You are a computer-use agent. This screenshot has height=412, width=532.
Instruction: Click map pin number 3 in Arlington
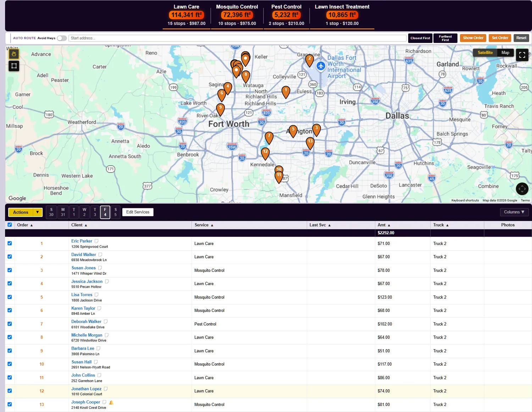pyautogui.click(x=316, y=130)
